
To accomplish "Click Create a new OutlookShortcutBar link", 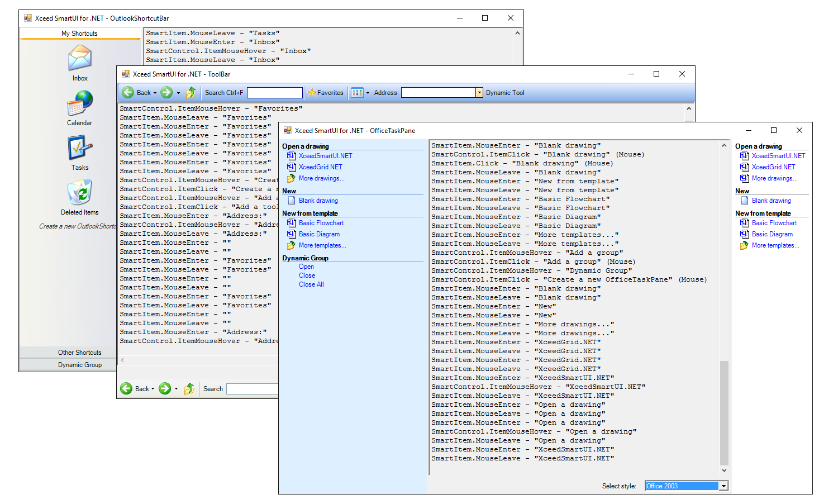I will pyautogui.click(x=77, y=226).
